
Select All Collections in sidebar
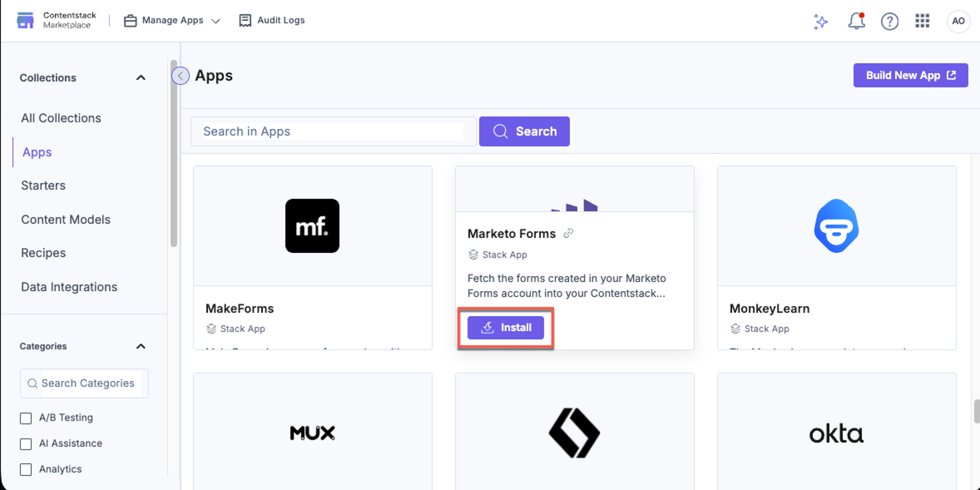(61, 118)
